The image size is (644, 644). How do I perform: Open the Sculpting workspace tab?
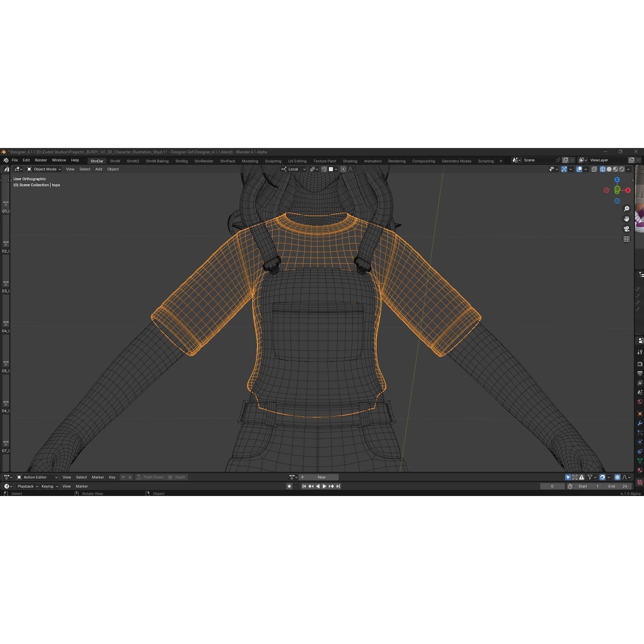coord(273,161)
